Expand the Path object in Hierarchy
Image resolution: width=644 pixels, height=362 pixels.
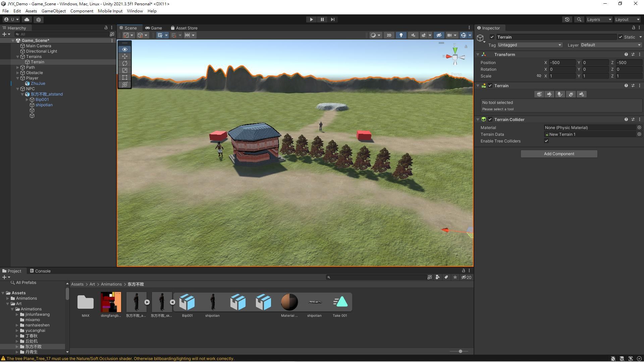[18, 67]
